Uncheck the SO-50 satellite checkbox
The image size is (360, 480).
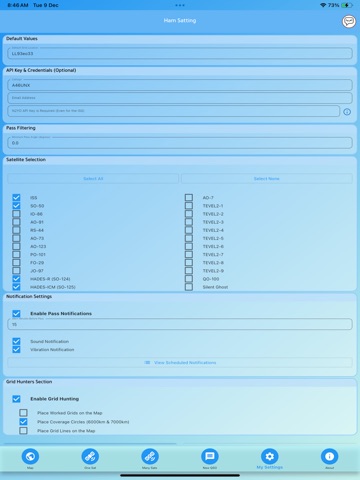pyautogui.click(x=16, y=206)
